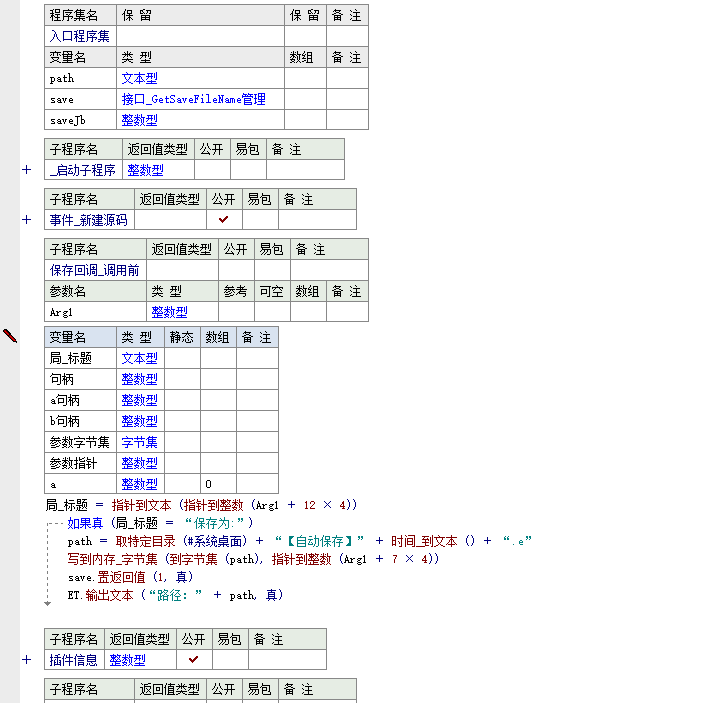Click the 如果真 statement keyword
The width and height of the screenshot is (708, 703).
[85, 523]
